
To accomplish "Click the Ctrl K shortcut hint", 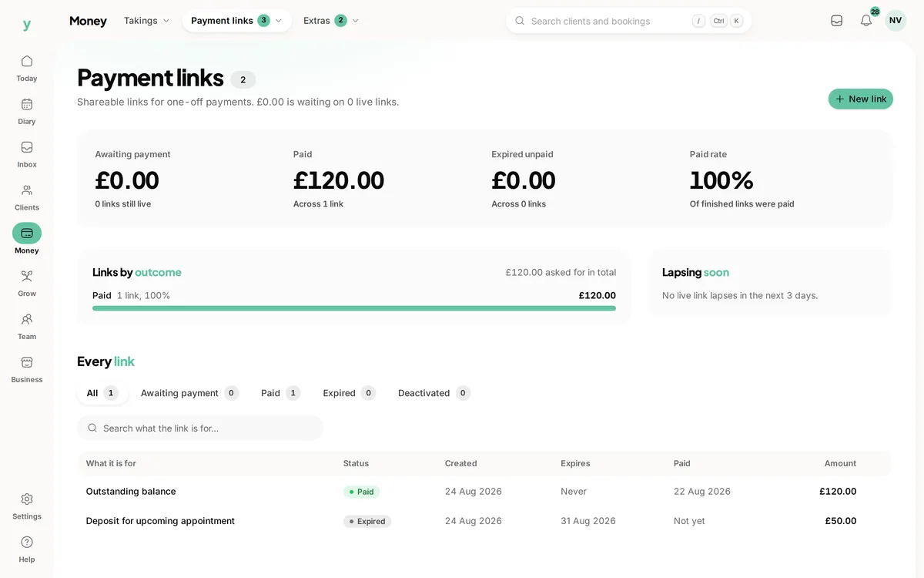I will tap(727, 21).
